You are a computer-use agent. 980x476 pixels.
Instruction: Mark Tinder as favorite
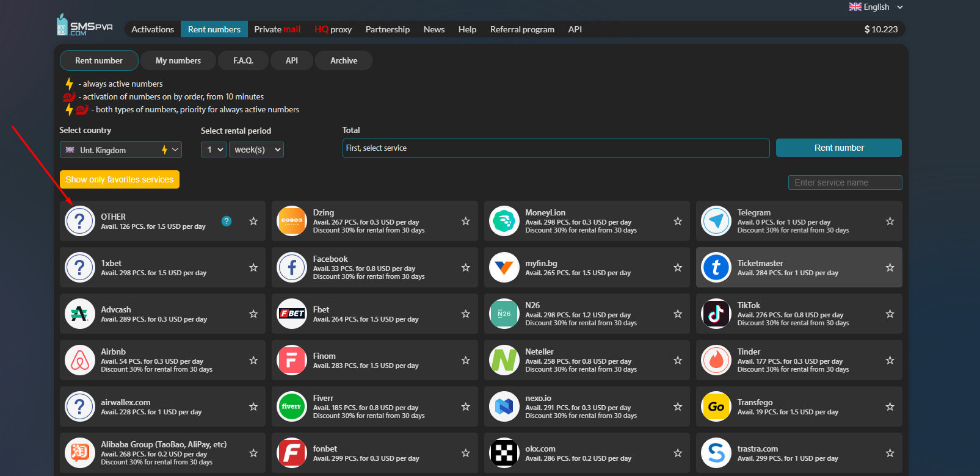click(890, 360)
